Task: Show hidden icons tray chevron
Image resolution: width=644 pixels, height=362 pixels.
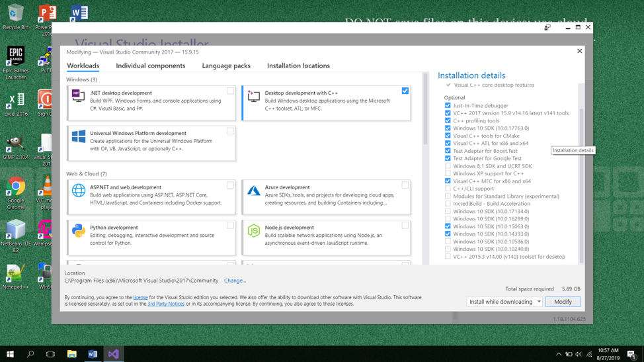Action: pyautogui.click(x=559, y=354)
